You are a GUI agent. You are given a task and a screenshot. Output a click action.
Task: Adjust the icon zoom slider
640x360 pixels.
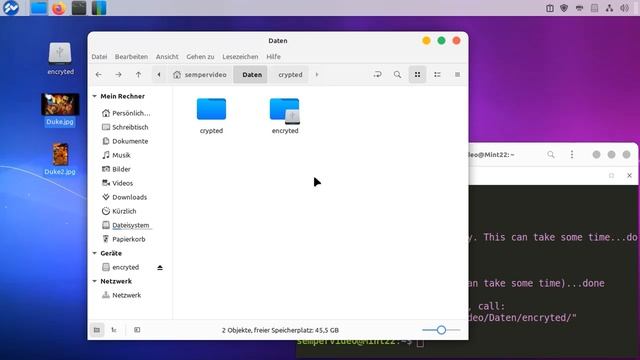point(441,330)
